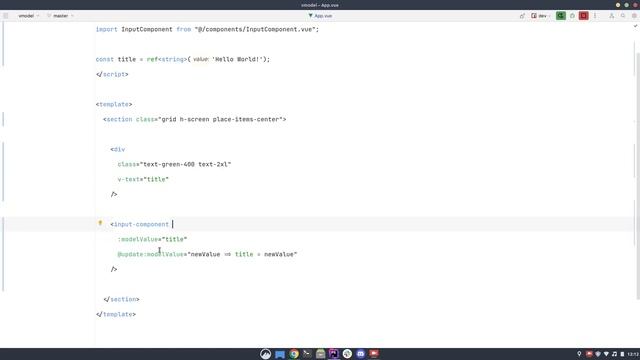Click the opening <template> tag
The height and width of the screenshot is (360, 640).
click(x=114, y=104)
